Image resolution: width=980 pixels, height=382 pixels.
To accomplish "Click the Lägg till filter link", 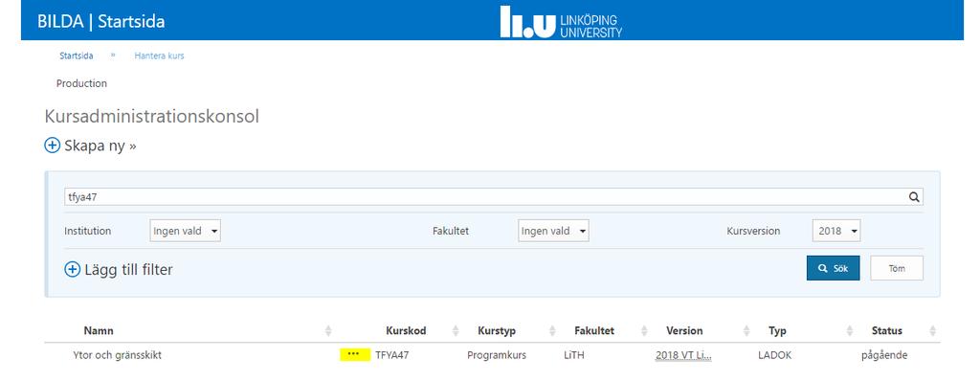I will point(128,269).
